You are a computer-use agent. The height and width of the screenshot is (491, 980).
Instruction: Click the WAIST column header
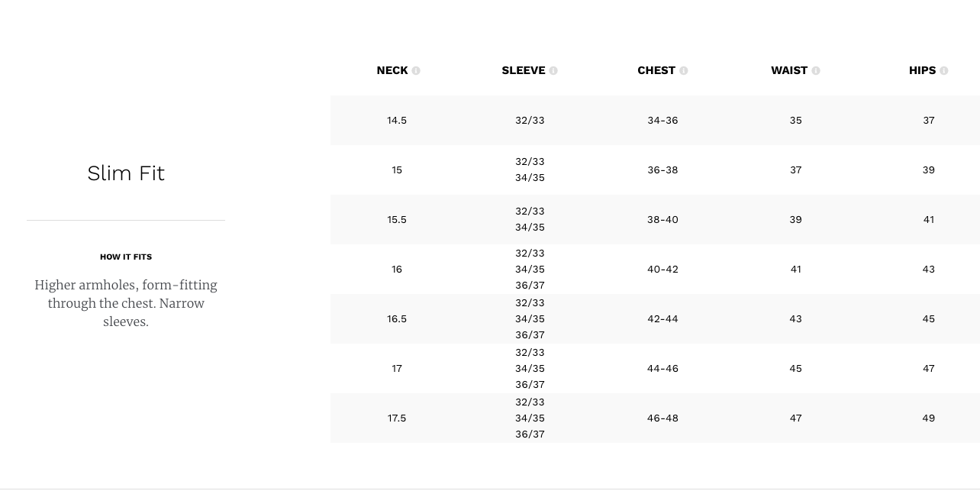tap(789, 70)
